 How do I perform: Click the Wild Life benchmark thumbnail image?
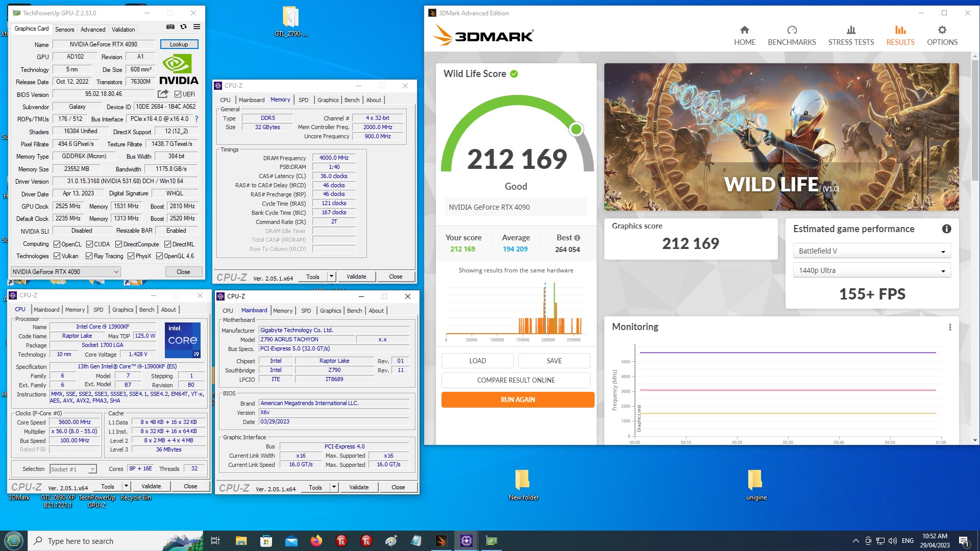tap(781, 137)
